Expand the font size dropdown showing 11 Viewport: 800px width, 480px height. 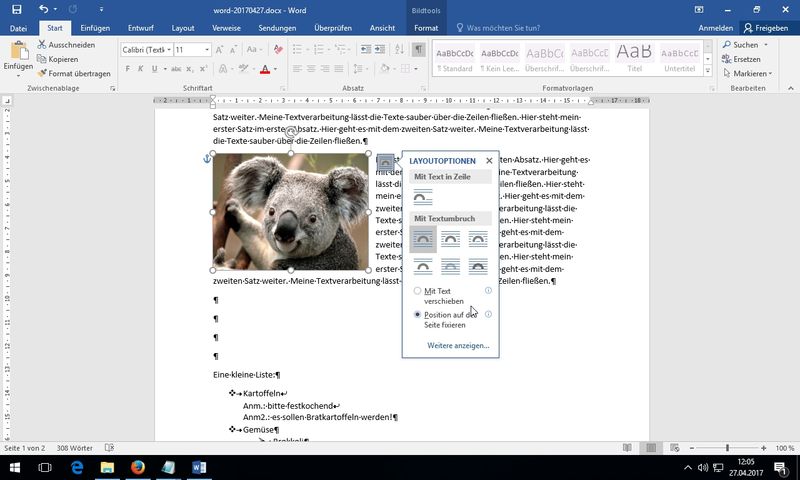click(207, 49)
